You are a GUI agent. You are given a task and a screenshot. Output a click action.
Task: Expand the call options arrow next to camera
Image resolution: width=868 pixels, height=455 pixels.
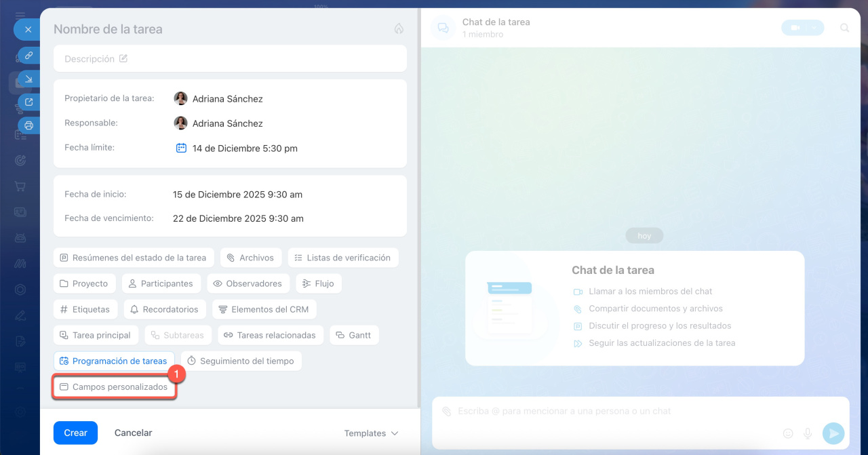click(x=816, y=28)
